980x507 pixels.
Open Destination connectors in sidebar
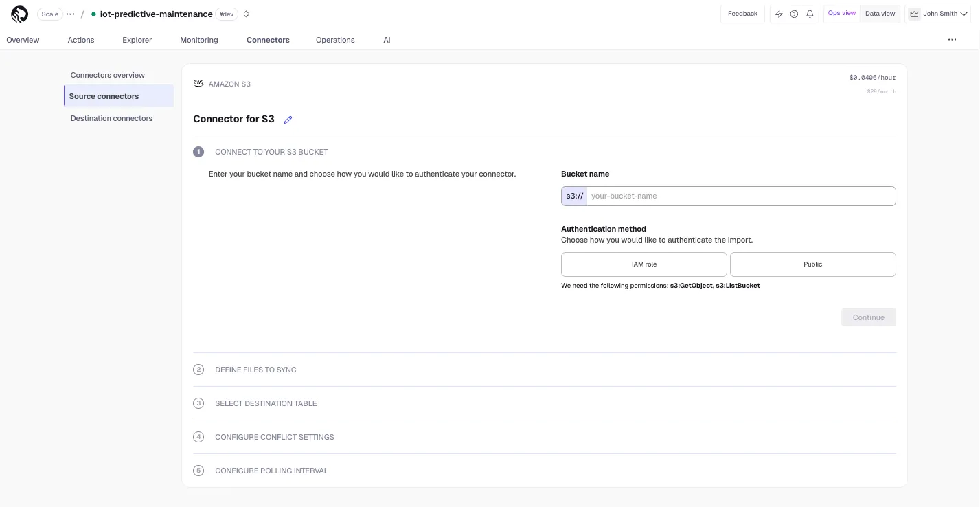point(111,118)
